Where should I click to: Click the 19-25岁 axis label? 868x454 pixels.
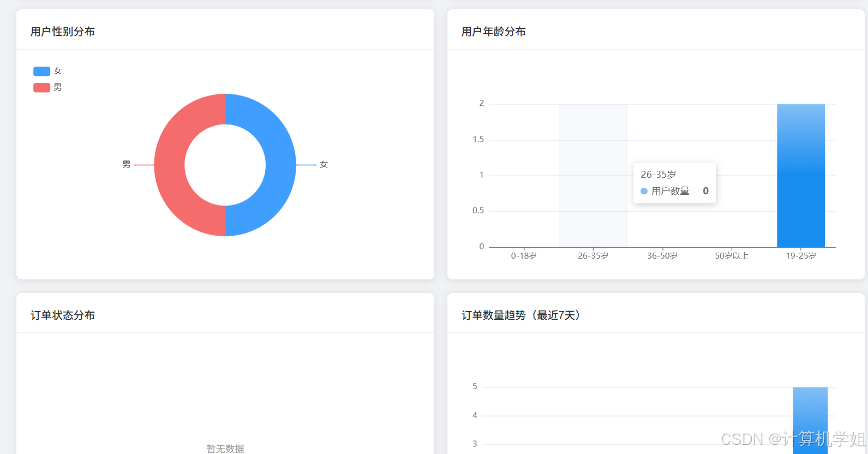tap(801, 255)
